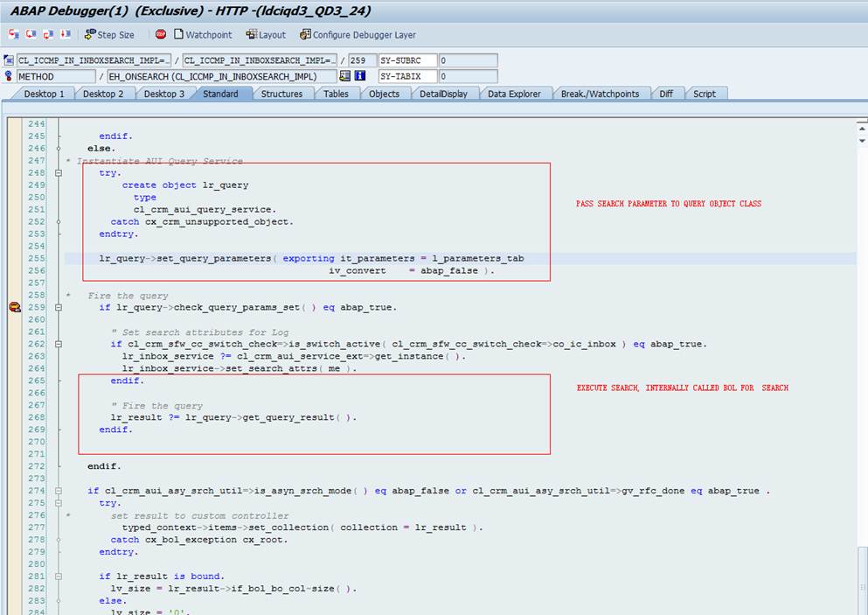Open the Break./Watchpoints tab

coord(600,94)
